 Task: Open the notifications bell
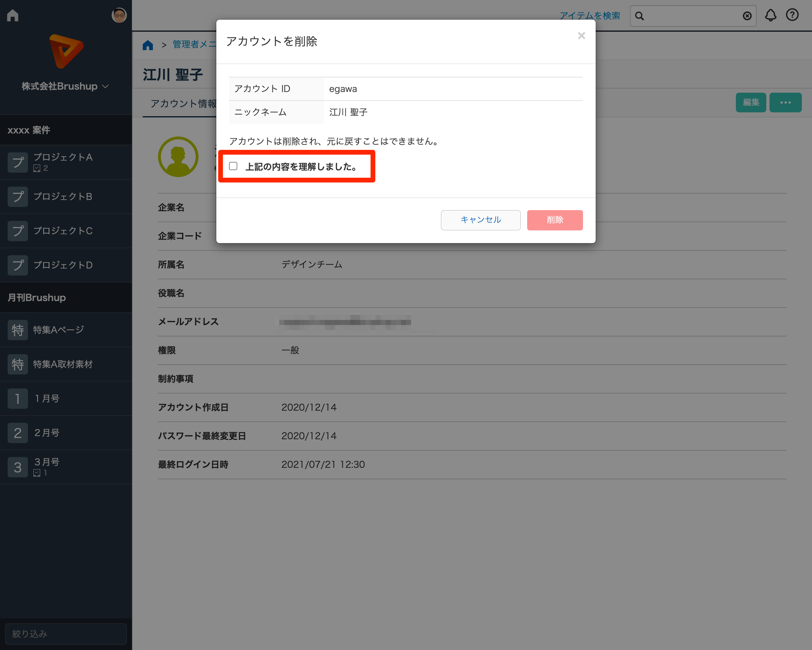(x=770, y=16)
